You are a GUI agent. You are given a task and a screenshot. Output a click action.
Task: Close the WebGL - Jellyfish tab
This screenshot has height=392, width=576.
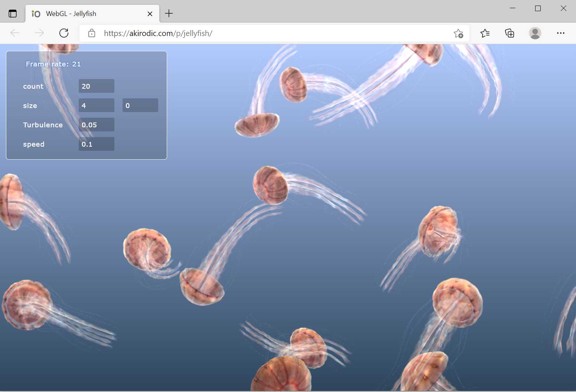150,14
